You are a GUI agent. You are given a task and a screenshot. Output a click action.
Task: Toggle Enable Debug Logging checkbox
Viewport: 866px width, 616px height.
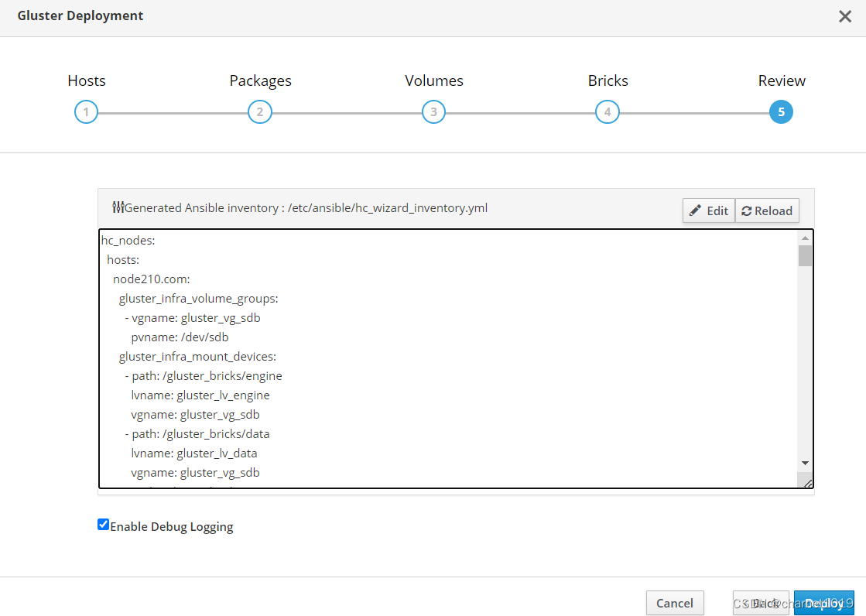click(103, 524)
